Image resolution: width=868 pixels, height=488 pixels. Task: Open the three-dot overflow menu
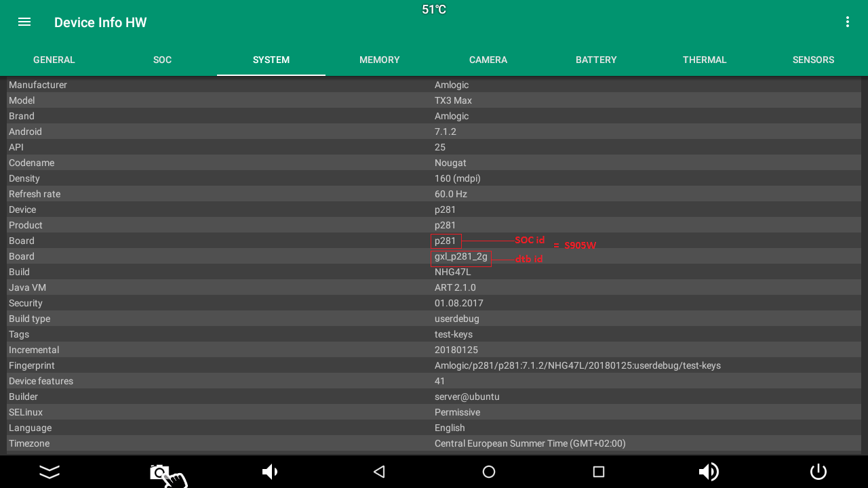pyautogui.click(x=847, y=22)
